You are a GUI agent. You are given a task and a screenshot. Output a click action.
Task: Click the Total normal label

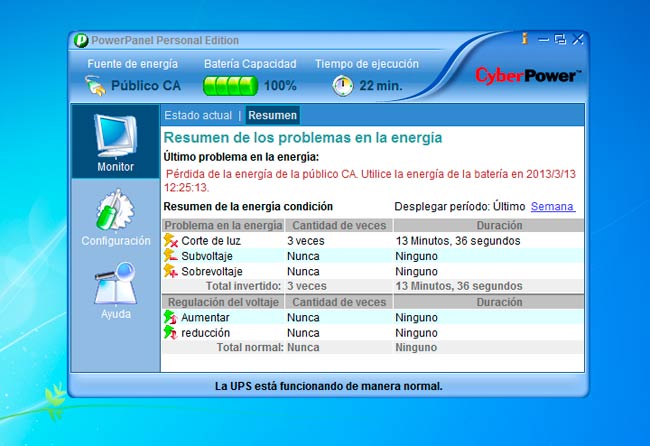click(x=250, y=347)
